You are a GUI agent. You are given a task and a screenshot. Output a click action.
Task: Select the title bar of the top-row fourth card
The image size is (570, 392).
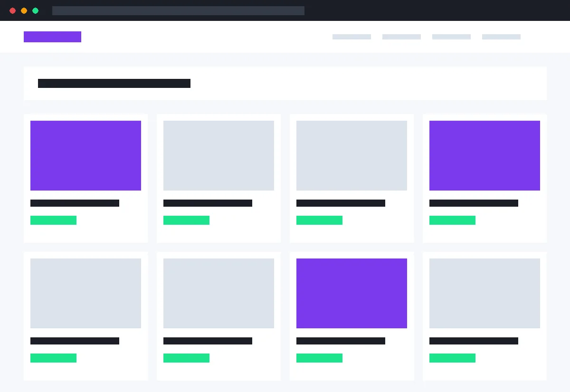474,203
